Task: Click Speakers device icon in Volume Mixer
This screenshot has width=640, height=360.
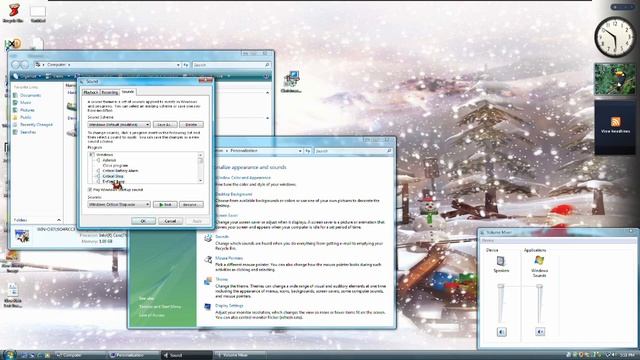Action: pos(501,261)
